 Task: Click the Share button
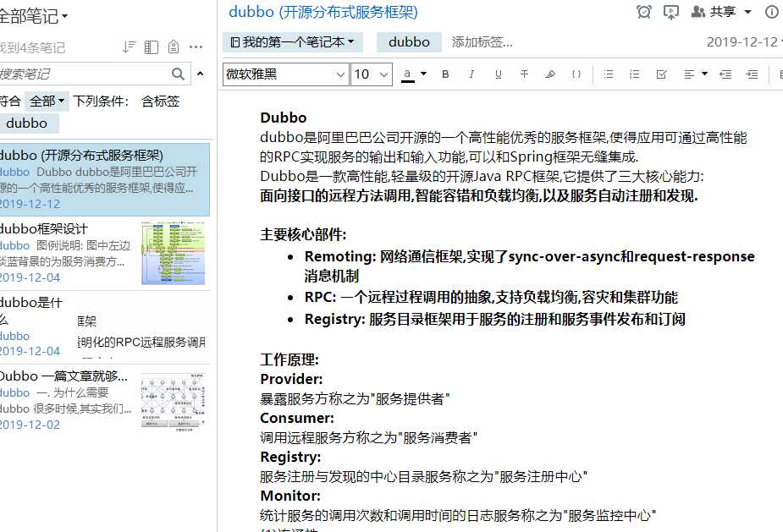tap(713, 12)
